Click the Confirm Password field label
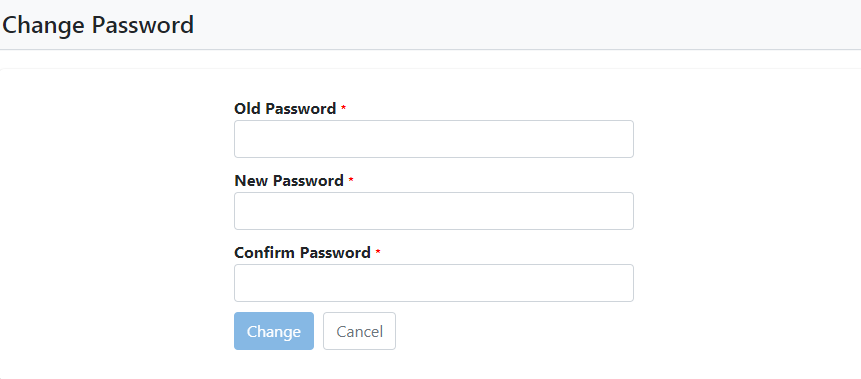The width and height of the screenshot is (861, 379). (303, 253)
